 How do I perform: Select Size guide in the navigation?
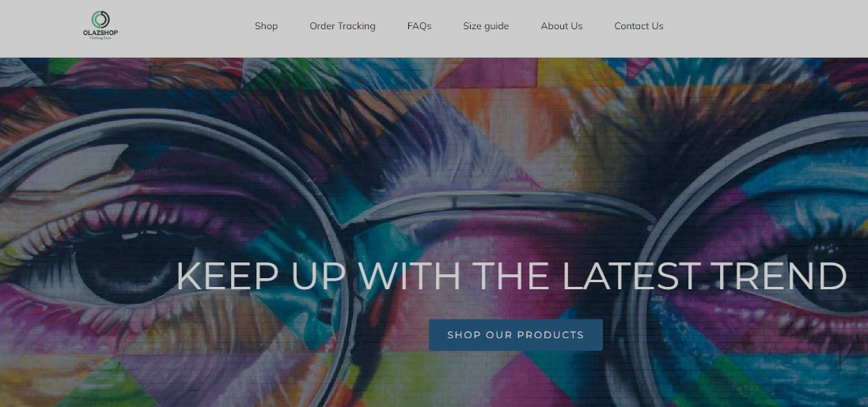click(x=486, y=26)
